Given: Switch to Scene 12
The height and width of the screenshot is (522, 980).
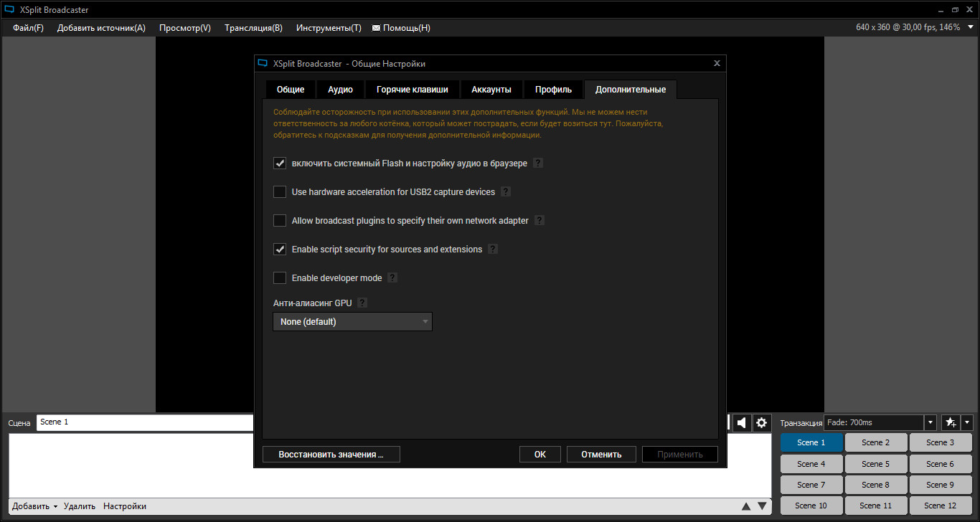Looking at the screenshot, I should 941,506.
